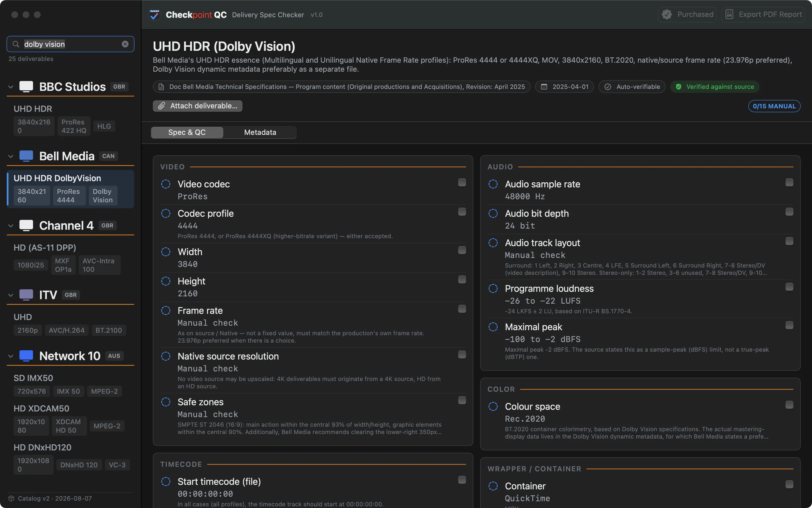This screenshot has width=812, height=508.
Task: Open the ITV UHD deliverable
Action: click(70, 324)
